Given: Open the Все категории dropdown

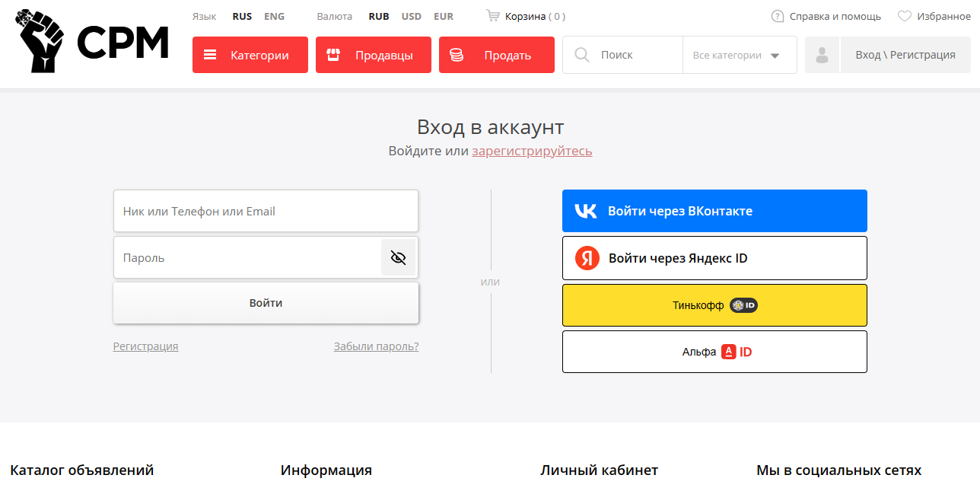Looking at the screenshot, I should coord(740,55).
